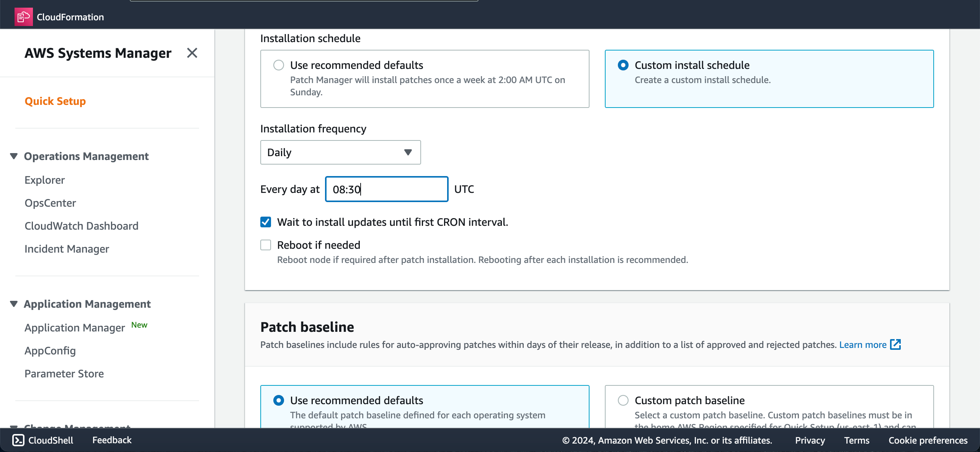Viewport: 980px width, 452px height.
Task: Open Application Manager in the sidebar
Action: [x=75, y=328]
